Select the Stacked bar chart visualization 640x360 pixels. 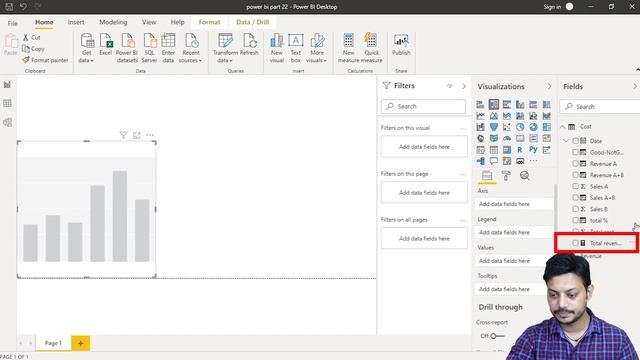[480, 104]
